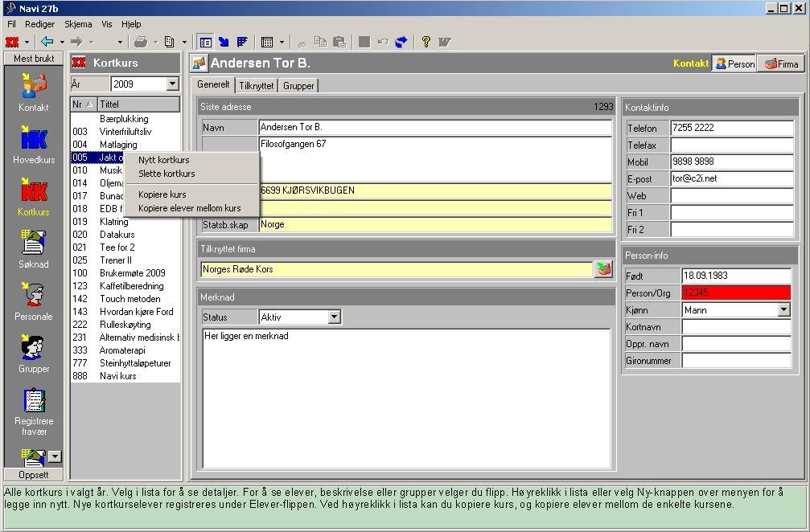Click the gray stop square toolbar icon
This screenshot has height=532, width=810.
click(x=364, y=42)
